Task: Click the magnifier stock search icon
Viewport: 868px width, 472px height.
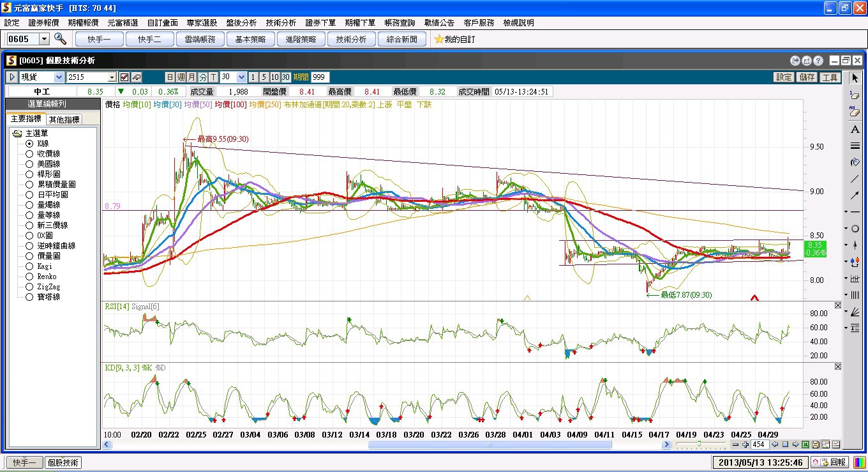Action: point(60,39)
